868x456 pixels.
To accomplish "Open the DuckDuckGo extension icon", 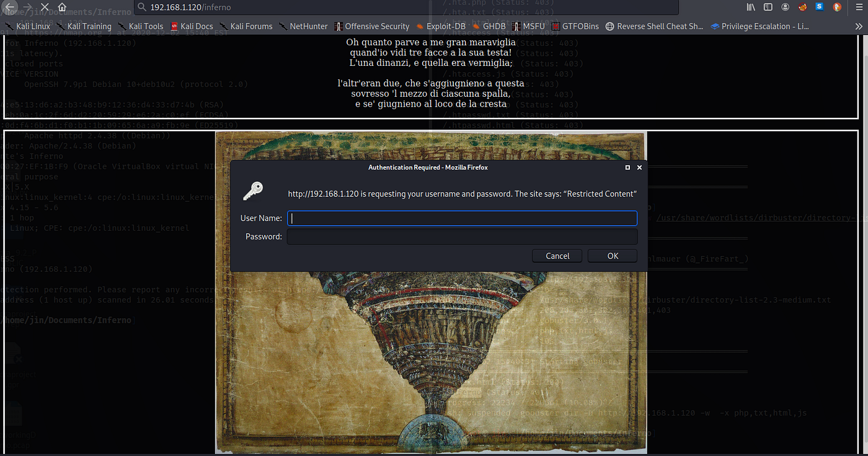I will coord(837,7).
